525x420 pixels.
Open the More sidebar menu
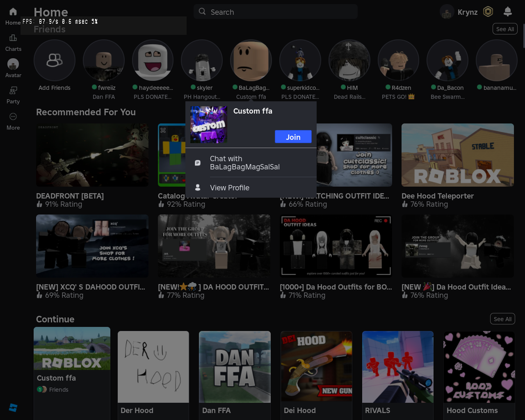click(13, 116)
